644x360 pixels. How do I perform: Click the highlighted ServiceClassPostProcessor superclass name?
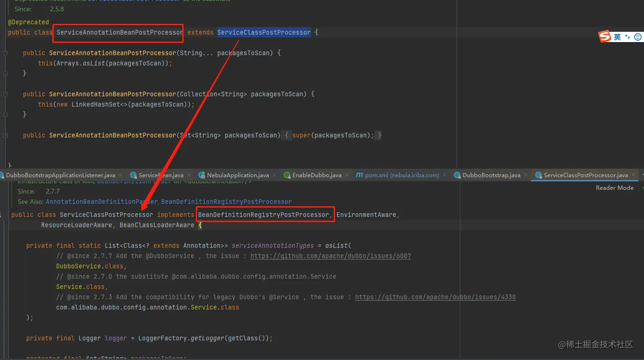click(x=264, y=33)
